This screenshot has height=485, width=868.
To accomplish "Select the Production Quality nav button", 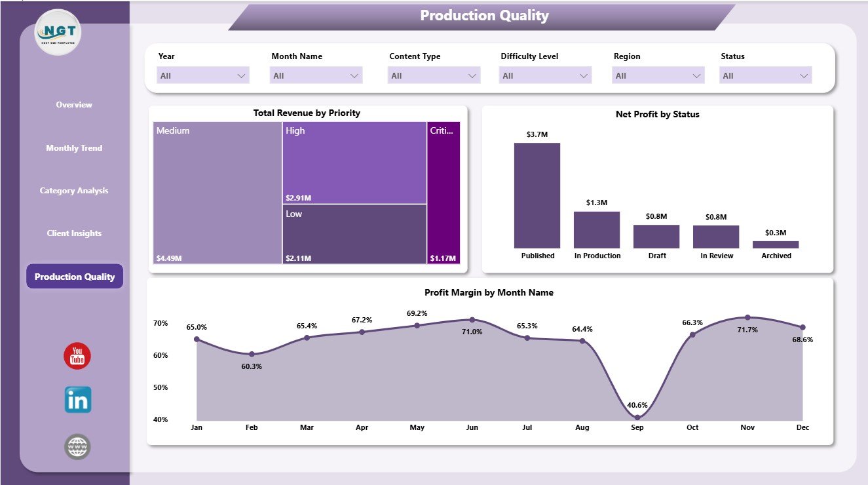I will click(x=75, y=277).
